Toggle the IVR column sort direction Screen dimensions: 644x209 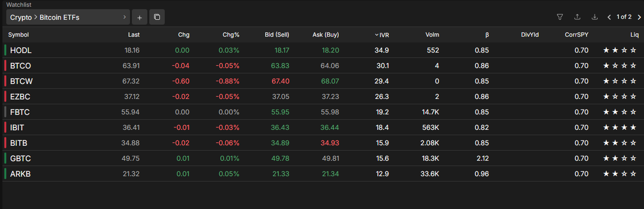tap(382, 35)
